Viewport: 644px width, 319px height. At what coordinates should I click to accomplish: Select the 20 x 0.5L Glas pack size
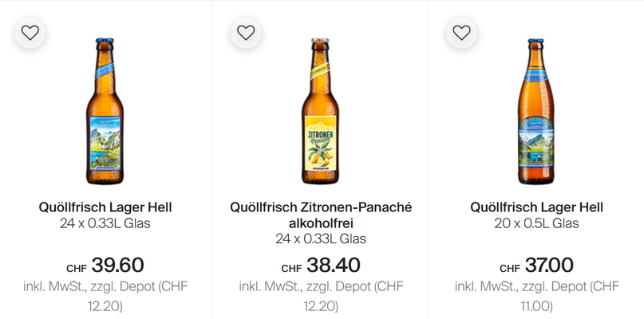tap(536, 223)
